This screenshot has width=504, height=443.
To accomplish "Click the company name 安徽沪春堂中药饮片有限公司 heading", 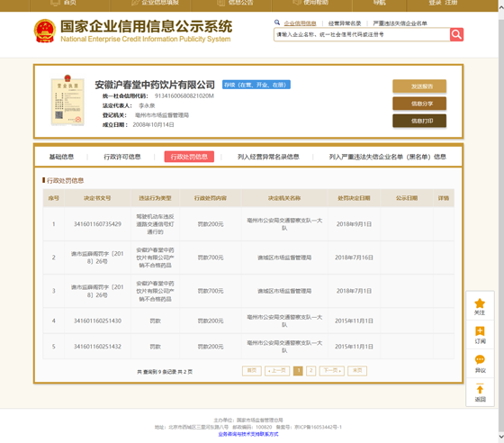I will tap(155, 85).
